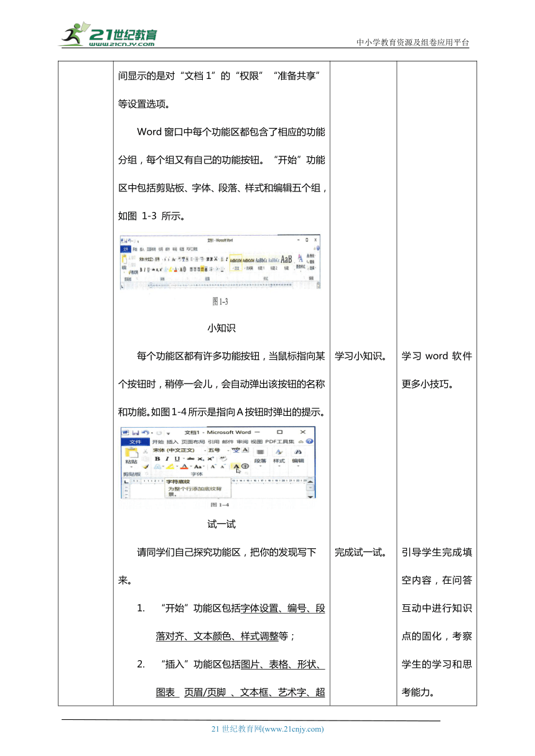Click the 试一试 heading text
535x756 pixels.
coord(221,524)
